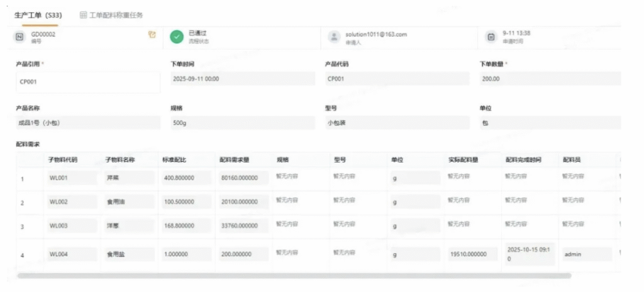Click the 配料需求量 column header
Screen dimensions: 644x292
tap(235, 160)
